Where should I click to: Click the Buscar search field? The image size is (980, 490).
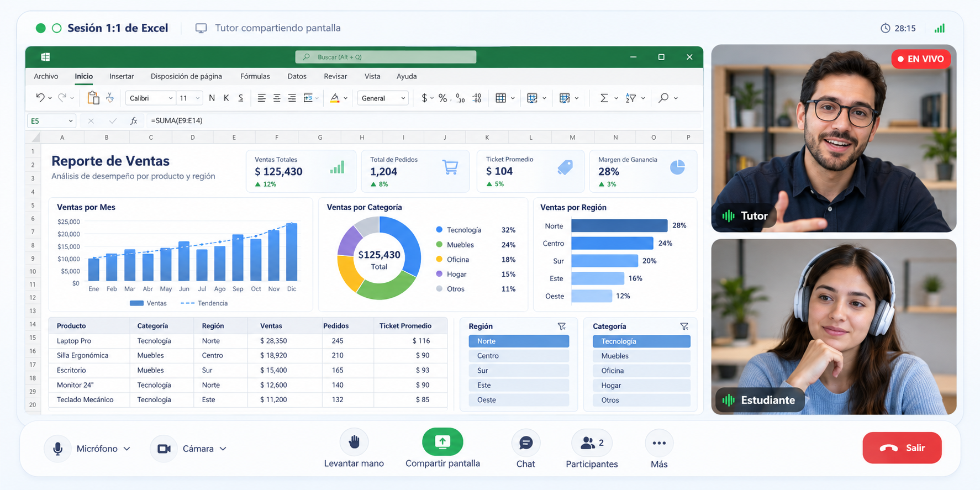pos(386,57)
